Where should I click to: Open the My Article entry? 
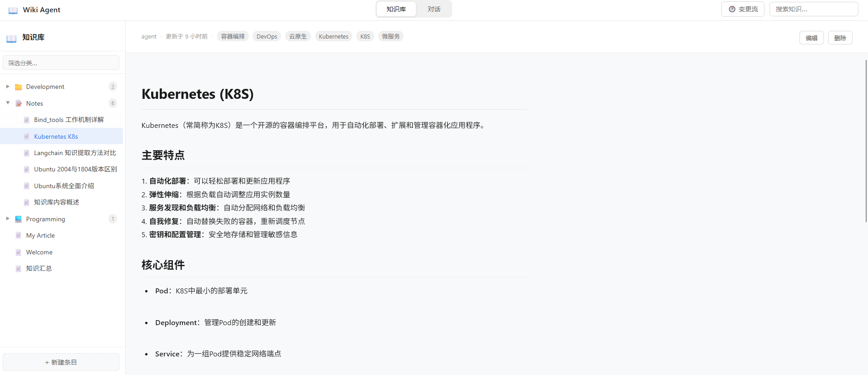[x=62, y=235]
